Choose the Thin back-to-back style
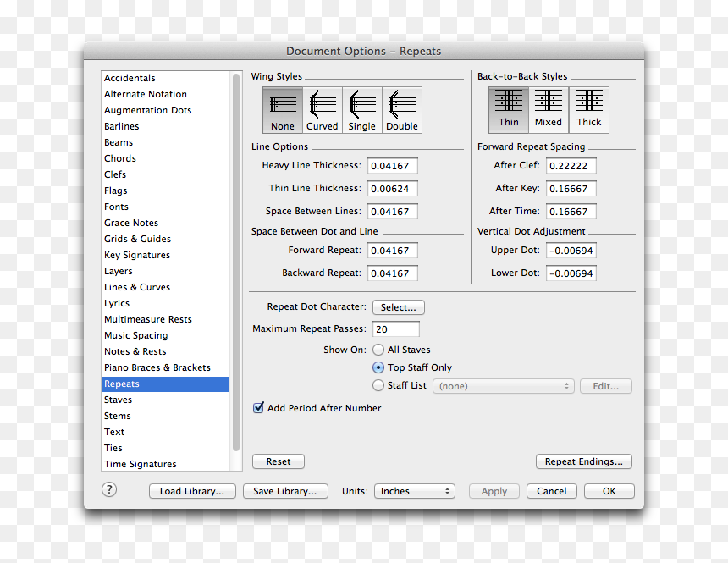 coord(509,110)
